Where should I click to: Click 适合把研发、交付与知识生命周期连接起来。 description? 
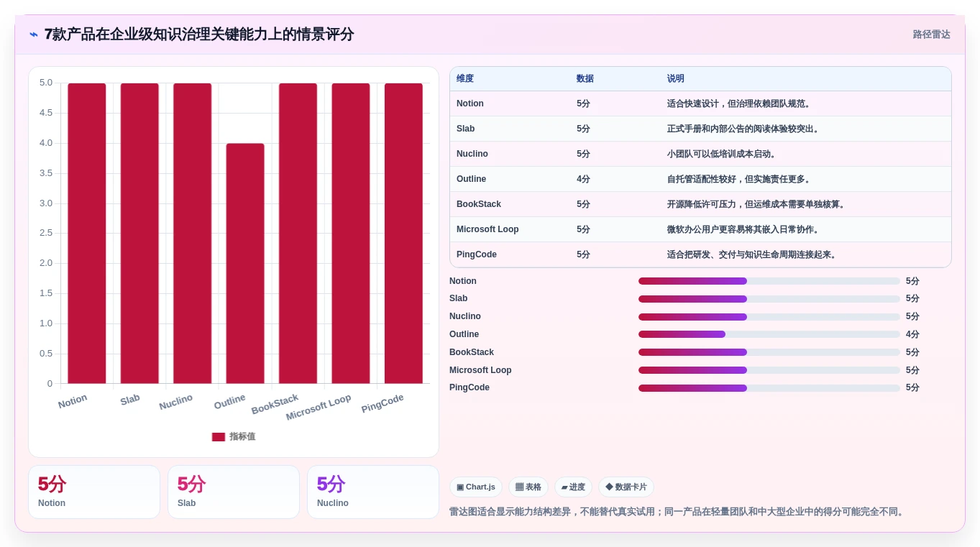click(754, 254)
